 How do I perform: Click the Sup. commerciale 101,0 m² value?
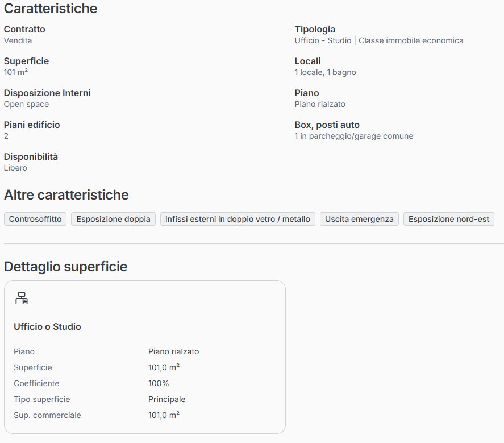(164, 415)
